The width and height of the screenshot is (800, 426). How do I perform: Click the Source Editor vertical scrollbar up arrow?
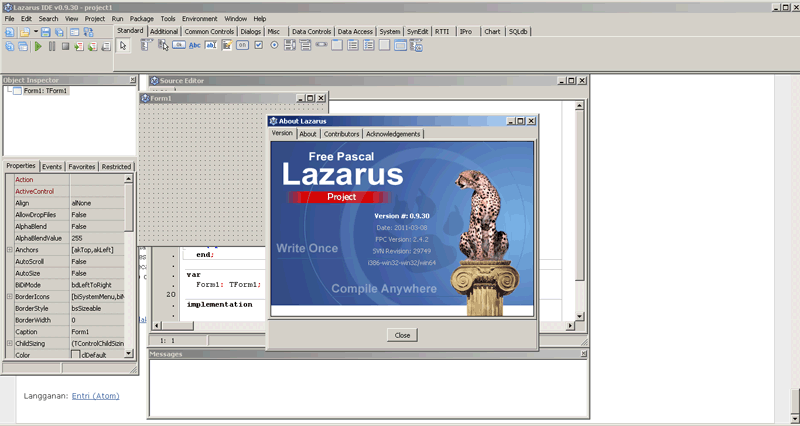[x=579, y=106]
